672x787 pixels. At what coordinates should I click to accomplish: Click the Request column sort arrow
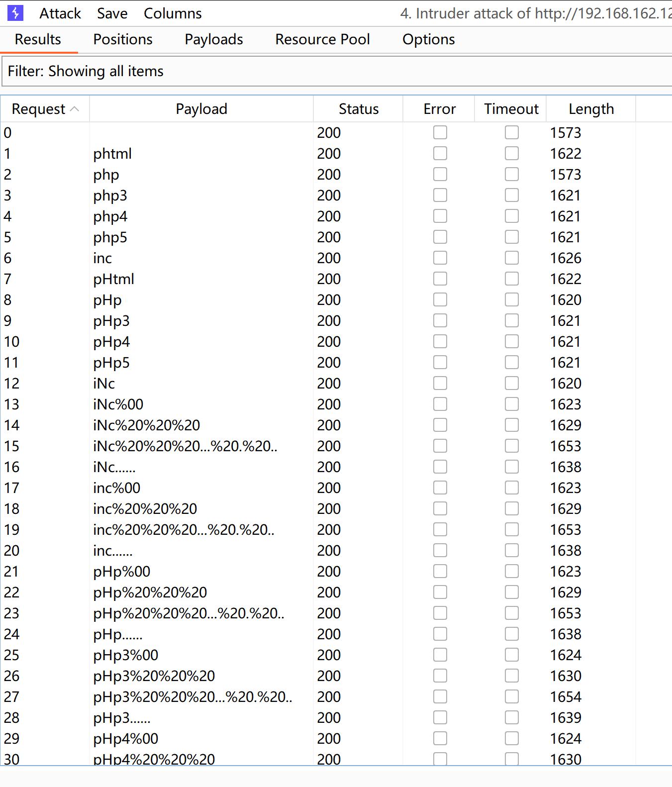pyautogui.click(x=75, y=109)
